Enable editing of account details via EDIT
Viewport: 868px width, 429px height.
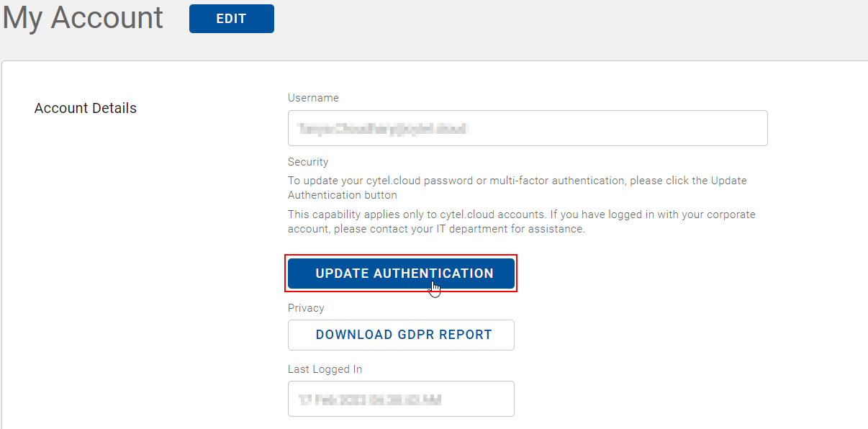(231, 19)
